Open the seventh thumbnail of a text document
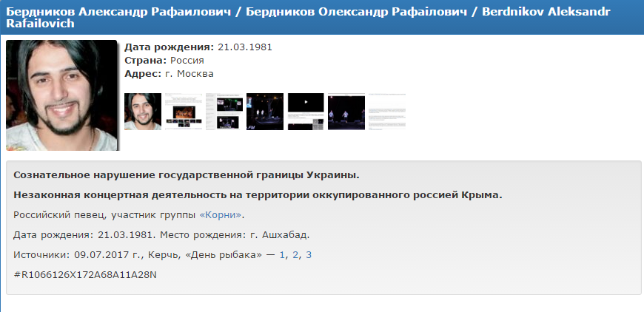 click(386, 112)
